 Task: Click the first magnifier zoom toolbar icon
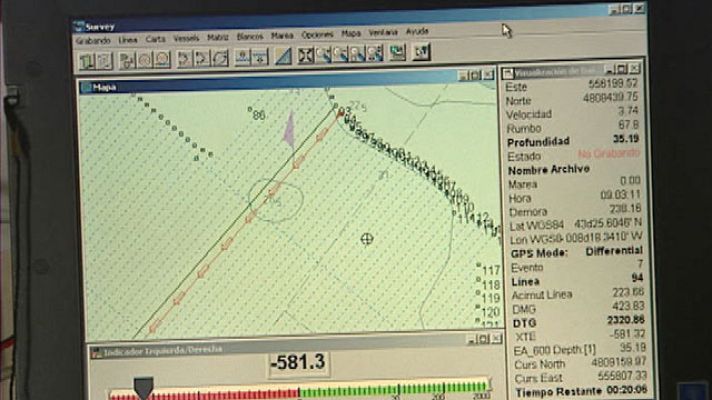325,56
